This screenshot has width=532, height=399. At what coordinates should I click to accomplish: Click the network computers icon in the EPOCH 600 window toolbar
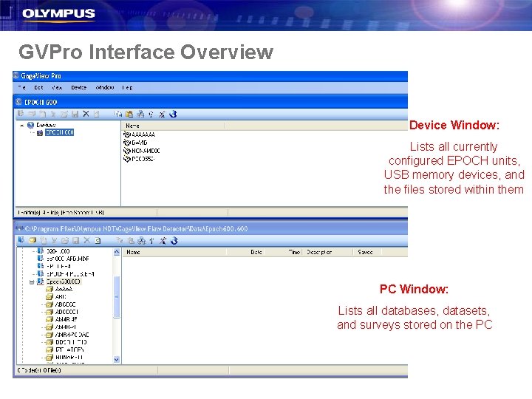(x=140, y=114)
